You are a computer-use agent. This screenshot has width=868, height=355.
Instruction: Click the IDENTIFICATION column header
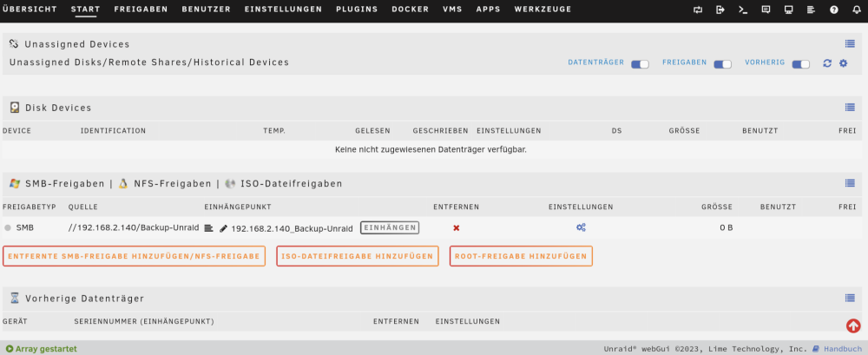coord(113,131)
